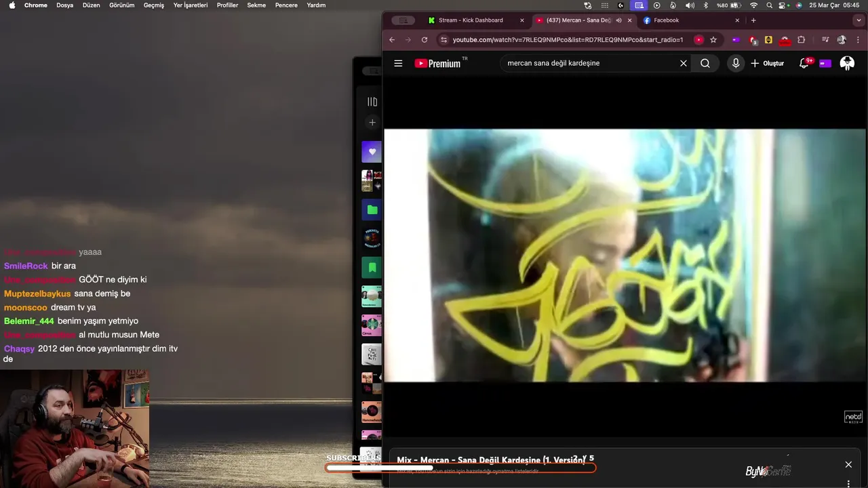The image size is (868, 488).
Task: Go forward in Chrome
Action: (x=408, y=40)
